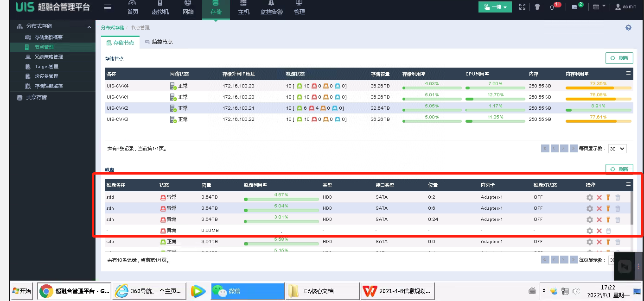The image size is (644, 301).
Task: Open the 管理 top navigation item
Action: pyautogui.click(x=300, y=8)
